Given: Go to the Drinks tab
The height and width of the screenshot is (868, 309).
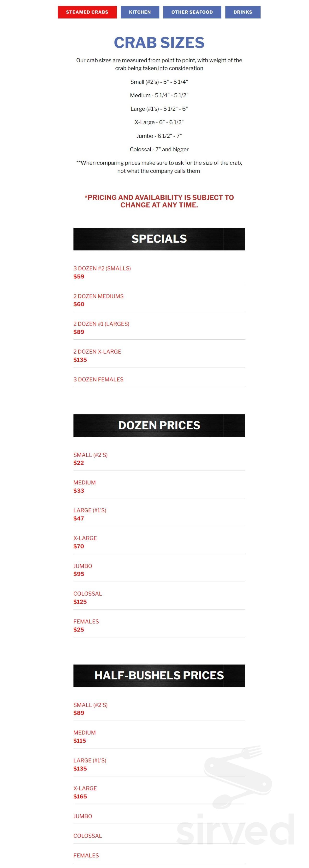Looking at the screenshot, I should (242, 12).
